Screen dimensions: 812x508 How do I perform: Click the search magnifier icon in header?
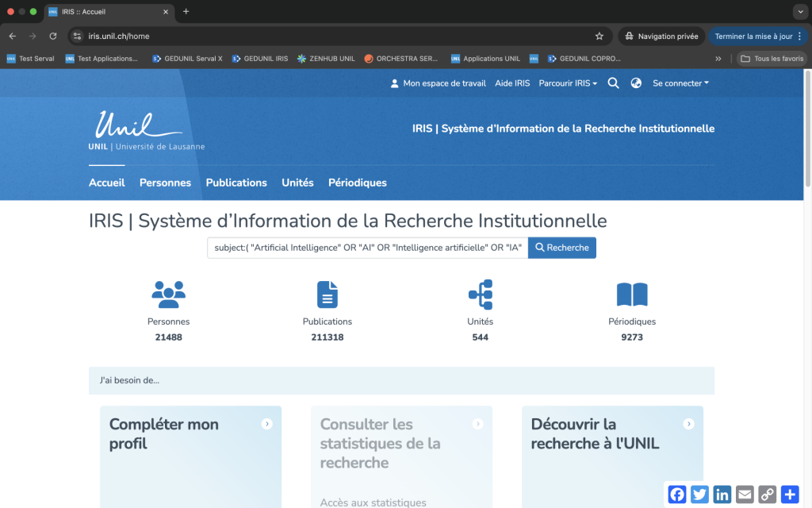[x=613, y=83]
